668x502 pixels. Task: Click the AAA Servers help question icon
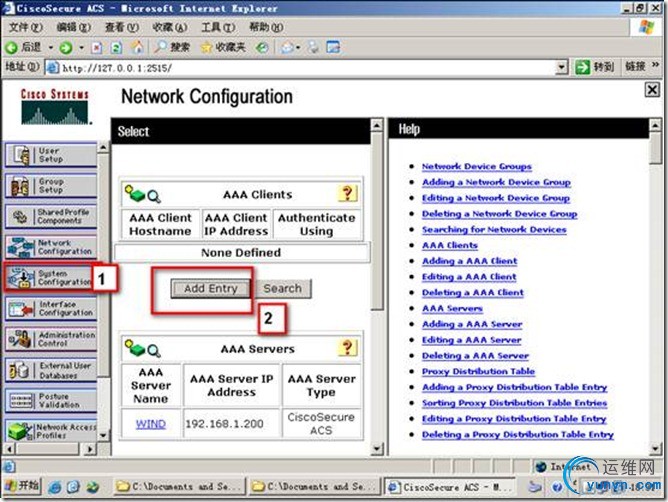coord(347,348)
